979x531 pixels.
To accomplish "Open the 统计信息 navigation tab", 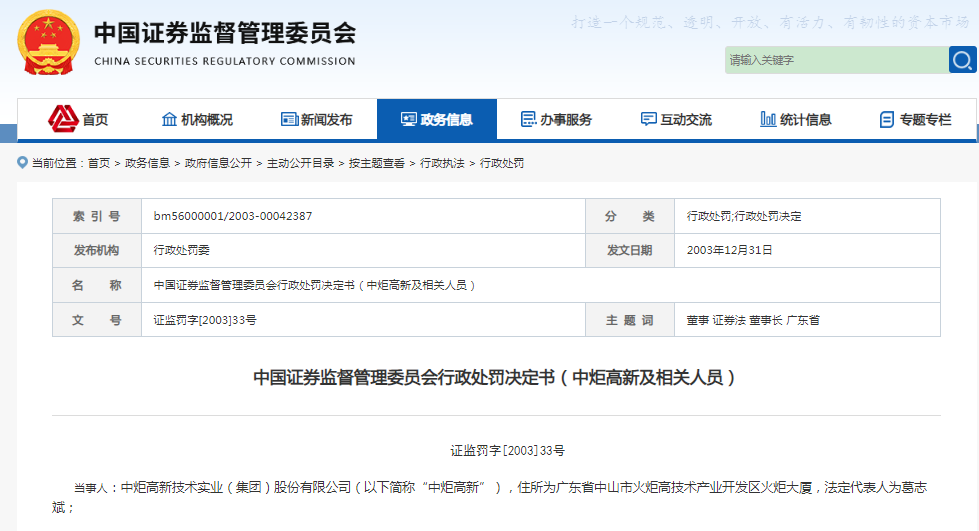I will point(797,119).
